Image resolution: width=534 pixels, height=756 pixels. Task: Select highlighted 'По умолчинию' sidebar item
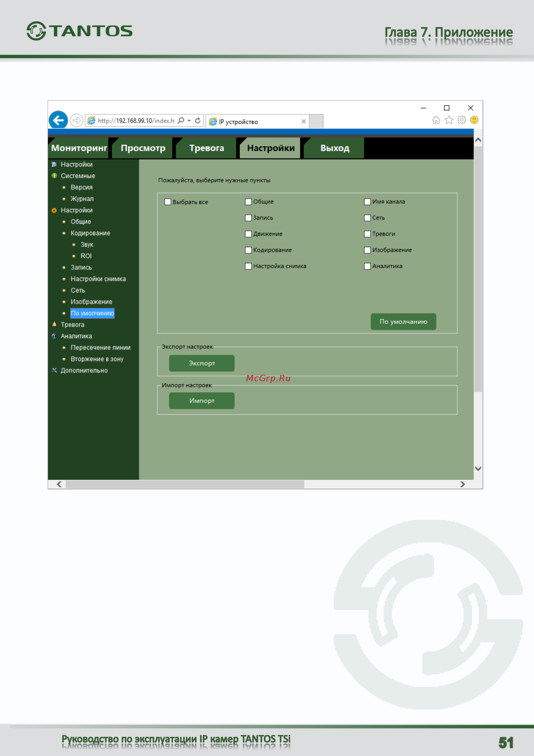click(93, 313)
